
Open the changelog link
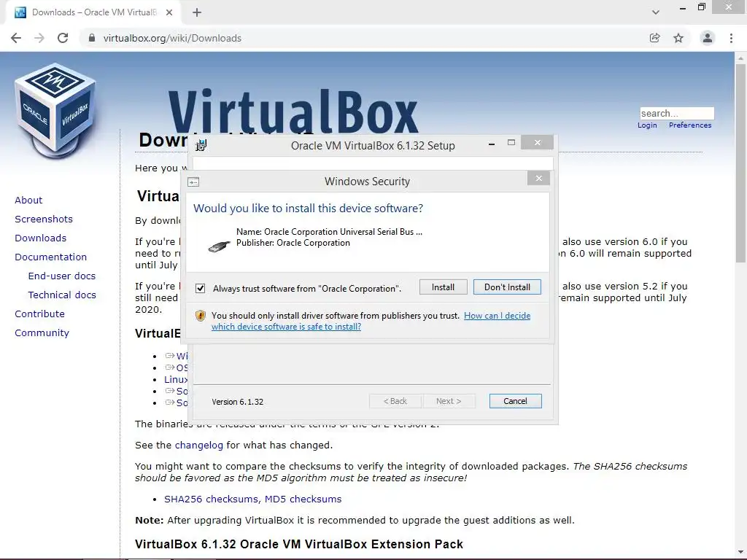tap(198, 446)
